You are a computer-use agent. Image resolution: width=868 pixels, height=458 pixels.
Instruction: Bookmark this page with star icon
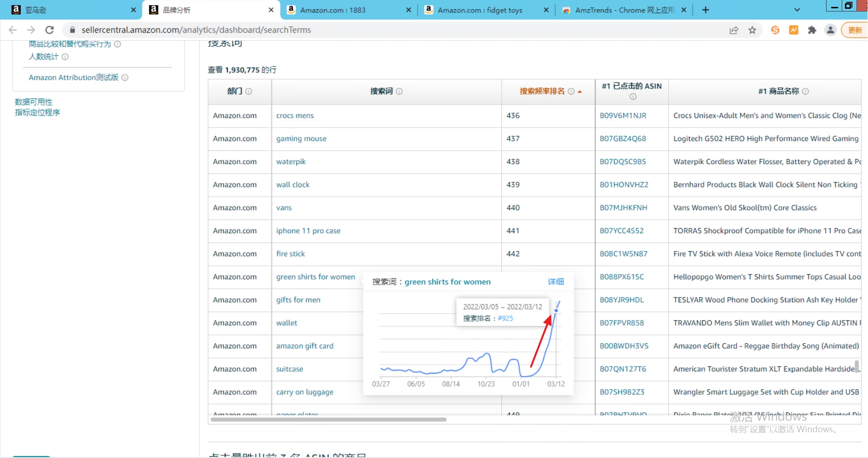coord(752,30)
